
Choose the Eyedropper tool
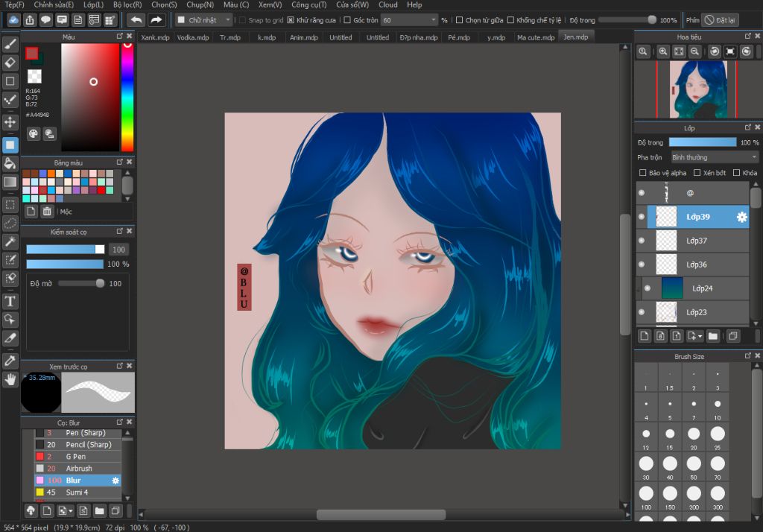coord(10,361)
